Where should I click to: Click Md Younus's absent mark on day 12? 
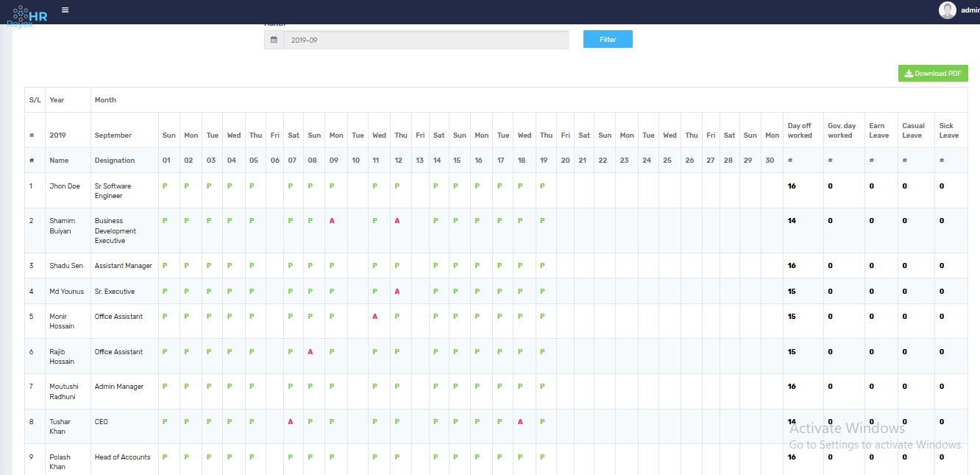click(397, 292)
